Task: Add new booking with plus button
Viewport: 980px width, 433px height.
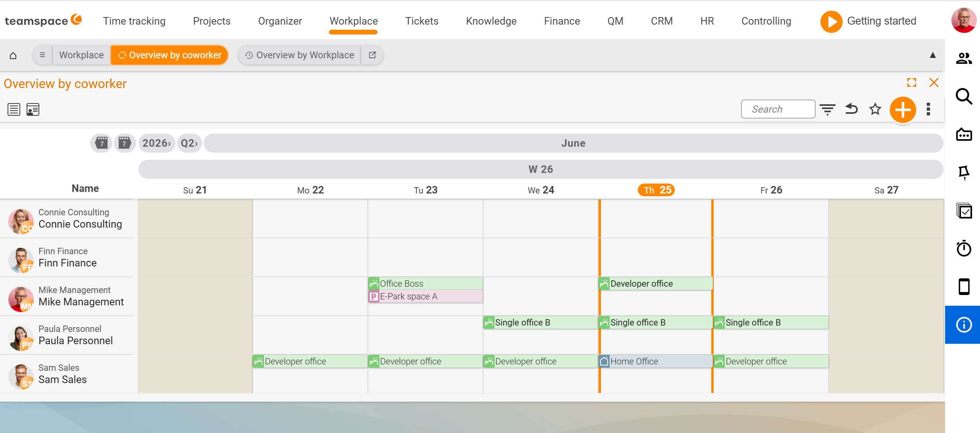Action: 903,110
